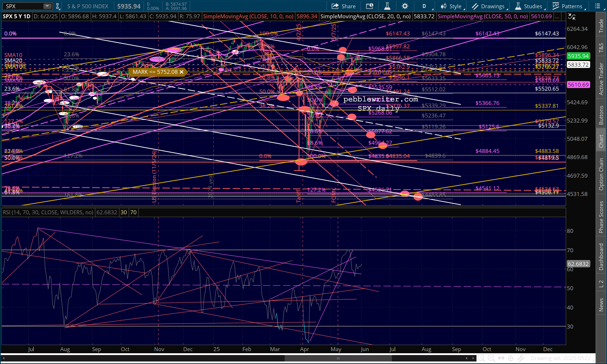
Task: Open the D timeframe dropdown
Action: (x=426, y=6)
